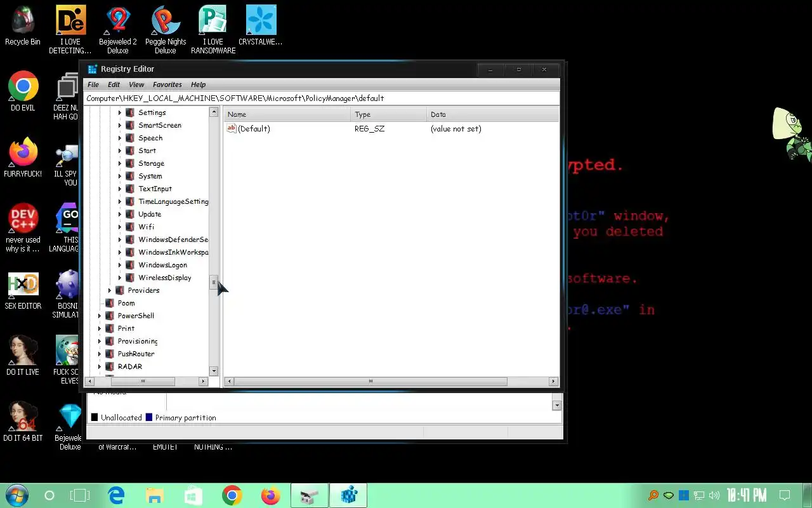The image size is (812, 508).
Task: Click the Unallocated black legend swatch
Action: 95,417
